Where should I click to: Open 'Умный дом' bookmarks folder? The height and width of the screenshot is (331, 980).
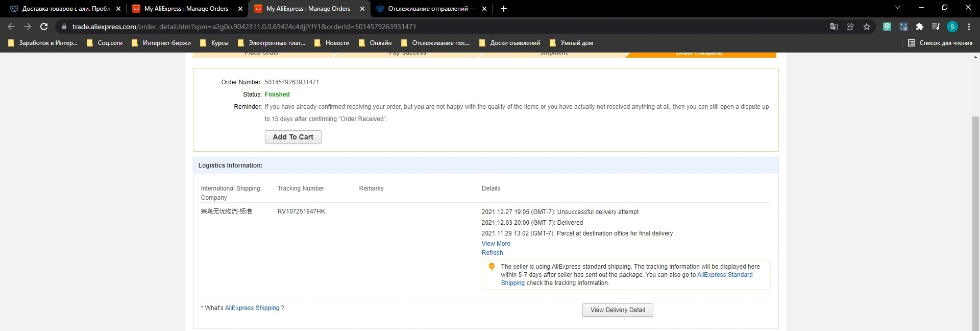point(571,43)
